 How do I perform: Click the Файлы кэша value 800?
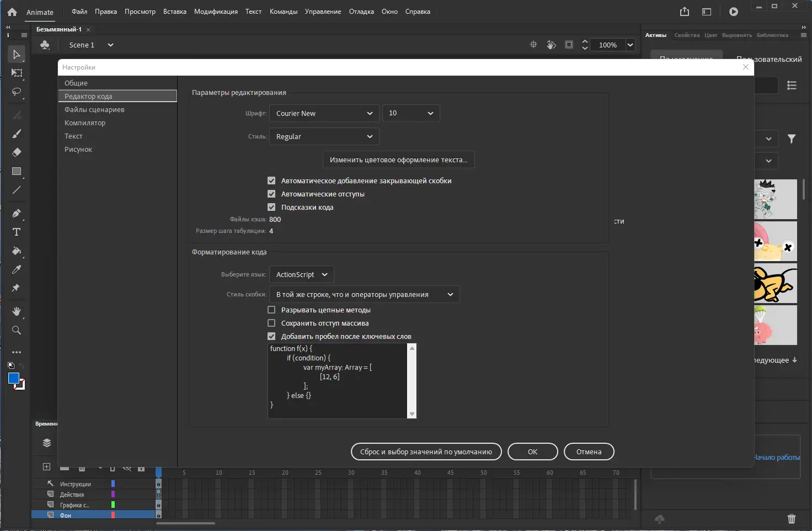pyautogui.click(x=275, y=219)
